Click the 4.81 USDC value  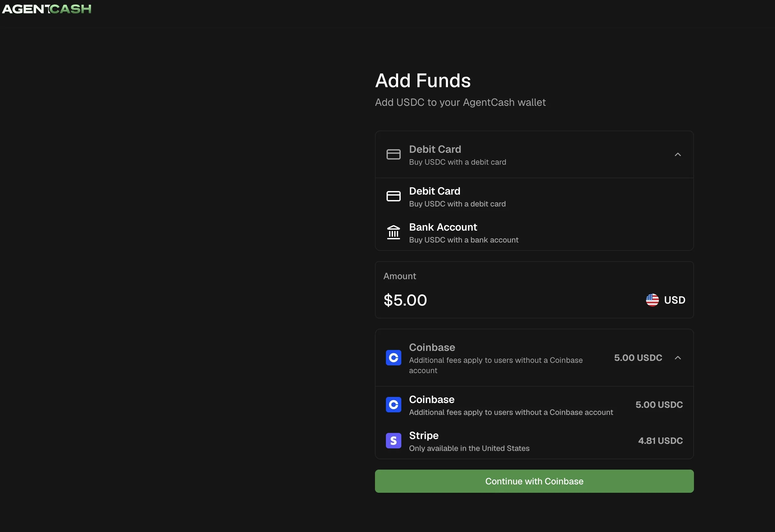660,441
